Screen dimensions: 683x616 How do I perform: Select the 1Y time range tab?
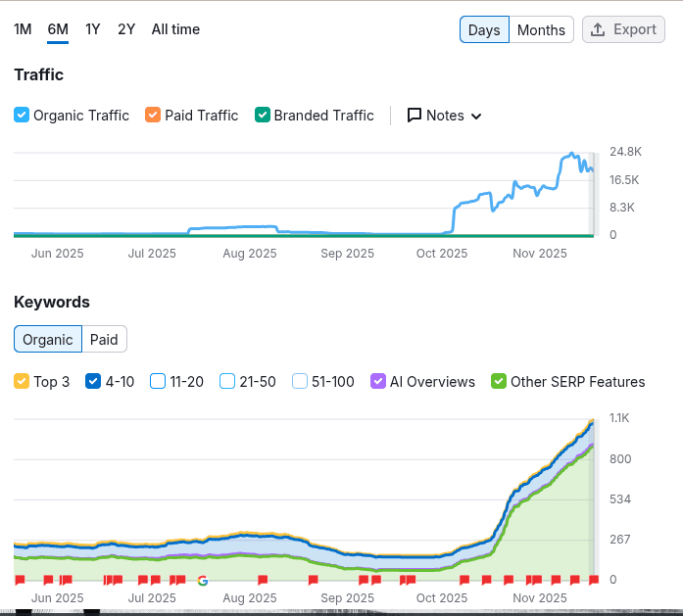pos(93,29)
